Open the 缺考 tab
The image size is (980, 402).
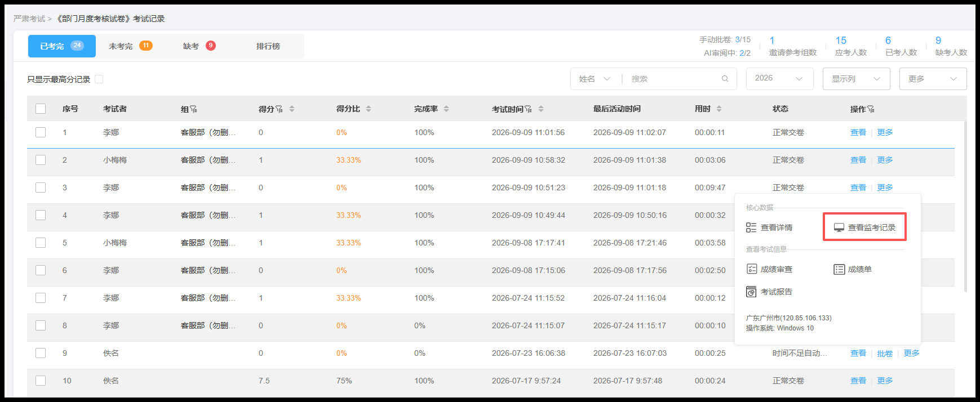(x=199, y=46)
